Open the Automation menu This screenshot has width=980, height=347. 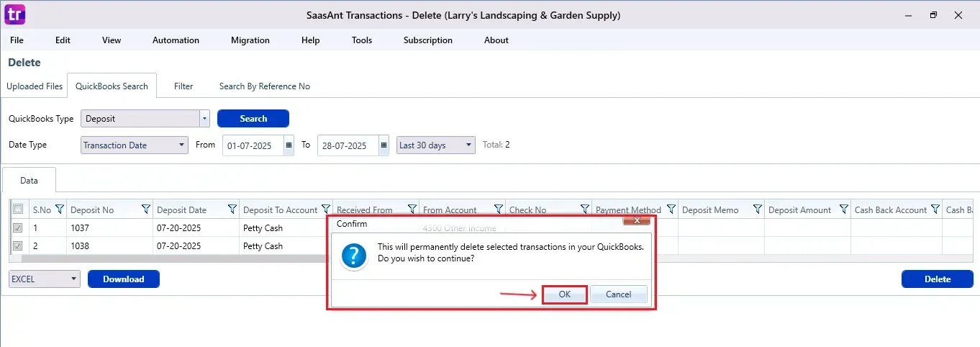(x=176, y=40)
